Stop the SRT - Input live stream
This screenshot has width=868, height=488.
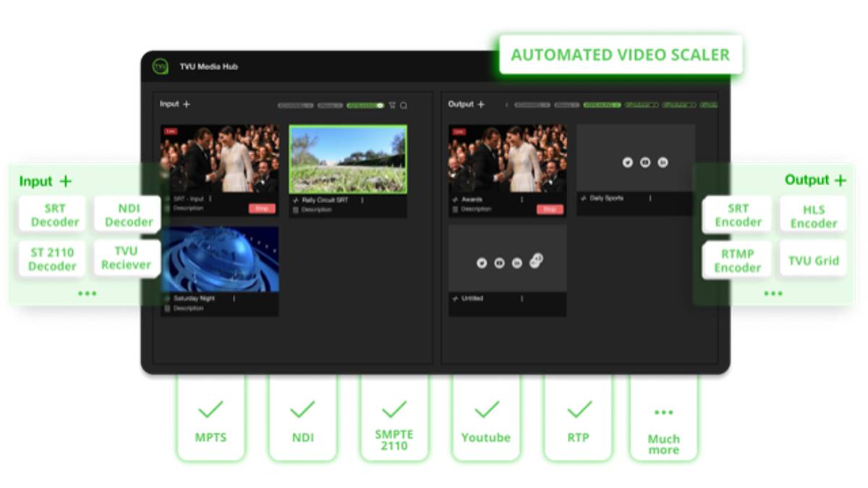[x=262, y=209]
